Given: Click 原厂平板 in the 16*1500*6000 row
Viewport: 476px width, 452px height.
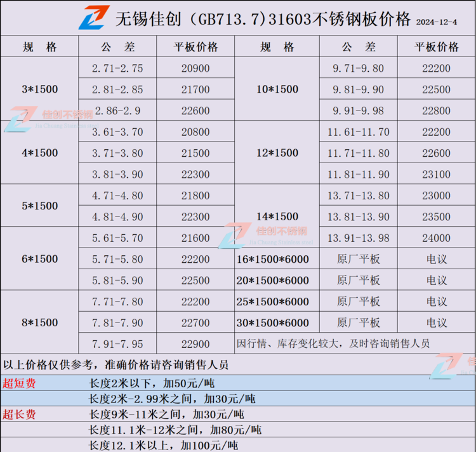Looking at the screenshot, I should point(358,259).
